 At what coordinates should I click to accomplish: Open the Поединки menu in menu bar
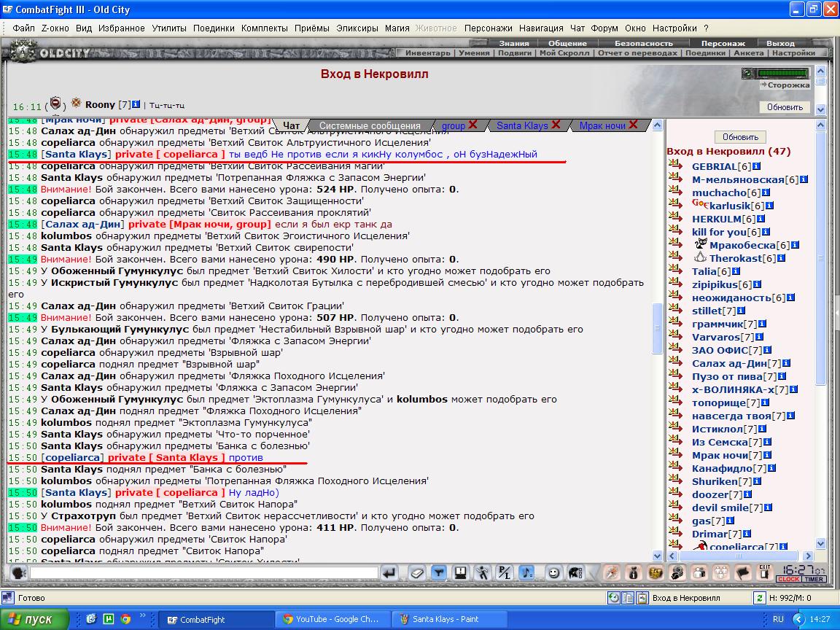click(x=214, y=28)
